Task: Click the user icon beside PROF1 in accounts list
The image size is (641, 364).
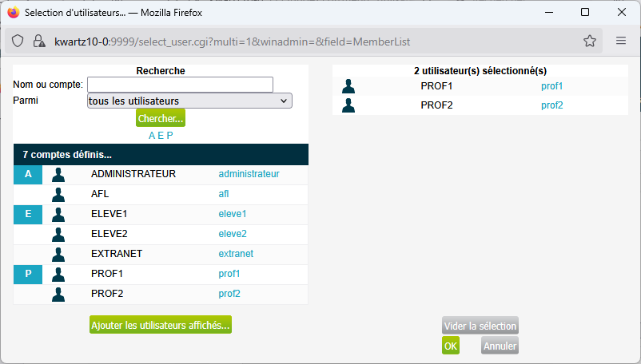Action: point(58,275)
